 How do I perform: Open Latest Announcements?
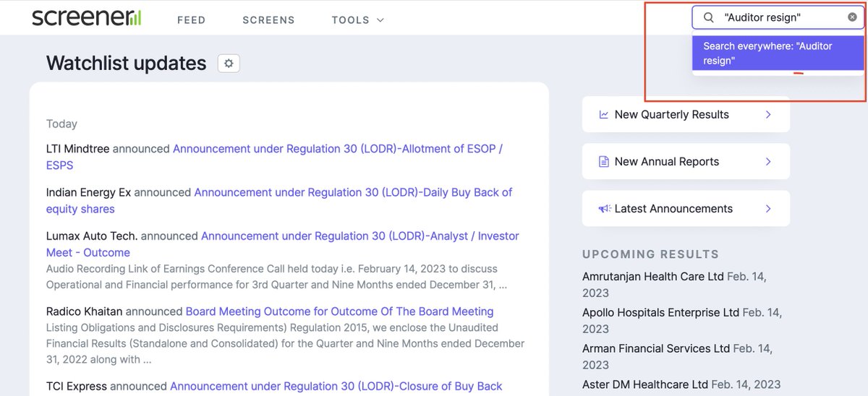click(686, 208)
